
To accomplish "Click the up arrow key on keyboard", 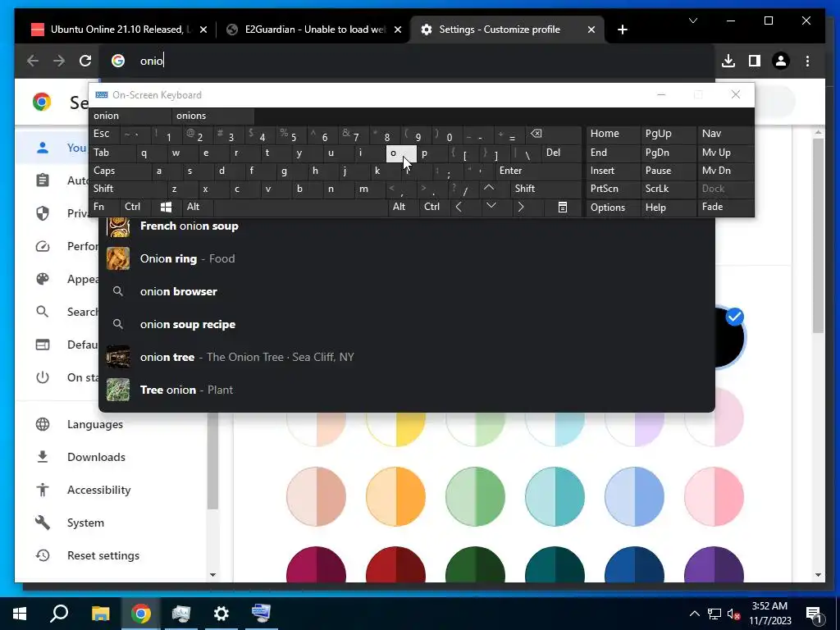I will [x=489, y=189].
